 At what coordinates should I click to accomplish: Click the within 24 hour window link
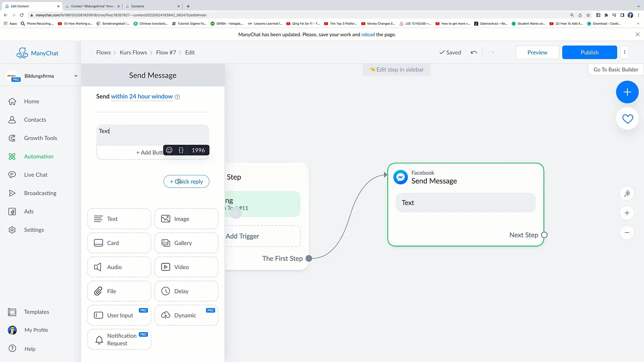pos(142,96)
